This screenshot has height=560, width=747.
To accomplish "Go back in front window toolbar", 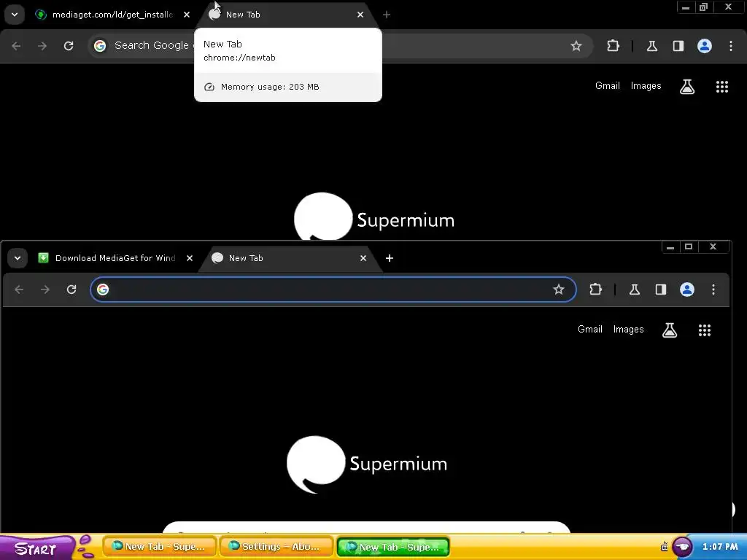I will click(19, 289).
